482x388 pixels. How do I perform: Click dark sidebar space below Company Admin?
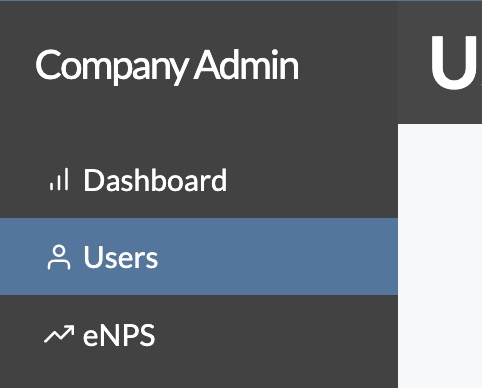(x=199, y=115)
